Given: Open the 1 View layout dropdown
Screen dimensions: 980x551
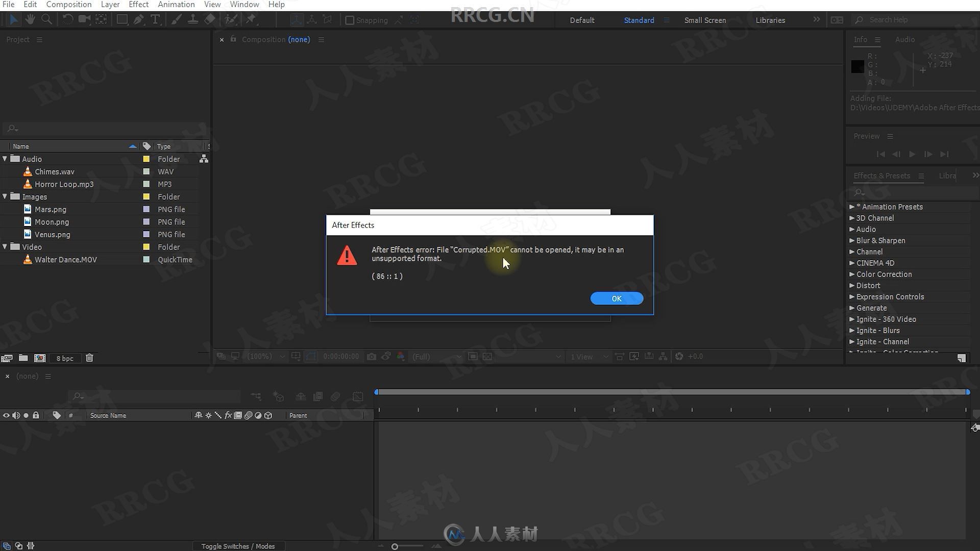Looking at the screenshot, I should [x=589, y=357].
